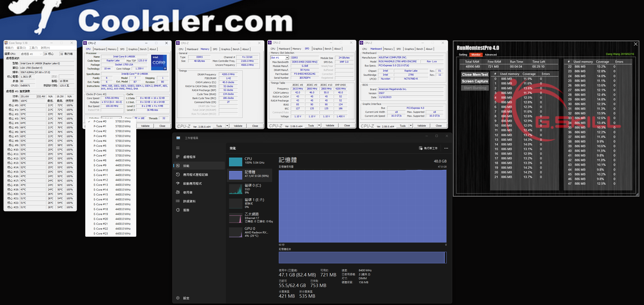The image size is (644, 305).
Task: Click Run new task icon
Action: click(x=420, y=148)
